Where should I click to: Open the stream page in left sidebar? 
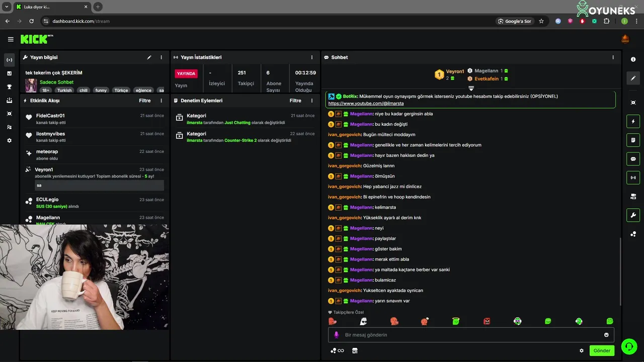tap(9, 60)
